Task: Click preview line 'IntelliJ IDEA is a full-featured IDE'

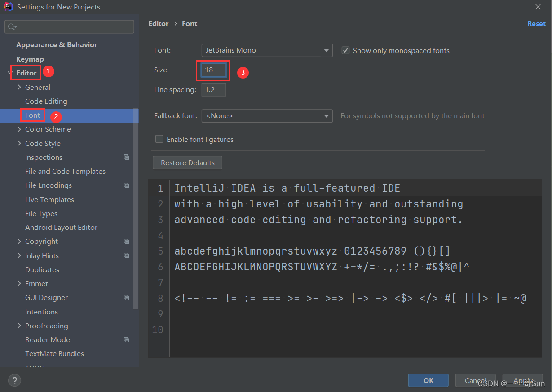Action: pyautogui.click(x=287, y=188)
